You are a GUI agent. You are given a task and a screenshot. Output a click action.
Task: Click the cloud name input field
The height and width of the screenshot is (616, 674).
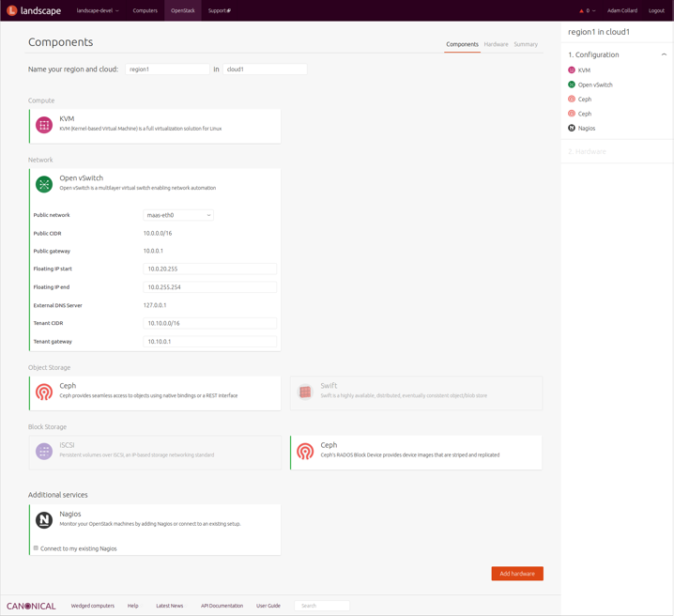click(x=265, y=69)
